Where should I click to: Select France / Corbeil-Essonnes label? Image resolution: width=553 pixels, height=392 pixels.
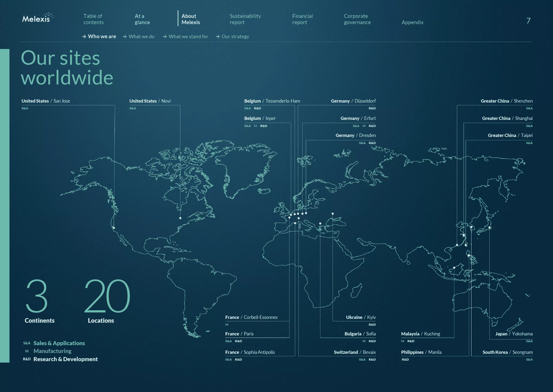(x=251, y=317)
